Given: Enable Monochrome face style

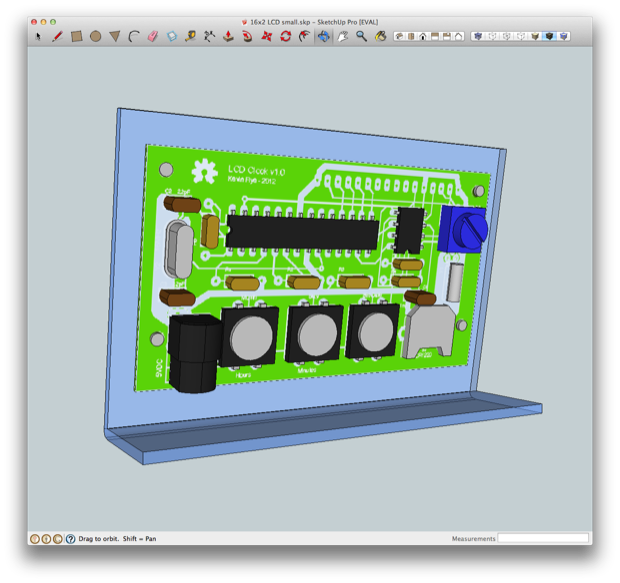Looking at the screenshot, I should pyautogui.click(x=563, y=37).
